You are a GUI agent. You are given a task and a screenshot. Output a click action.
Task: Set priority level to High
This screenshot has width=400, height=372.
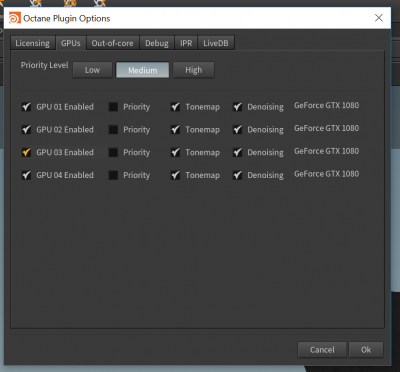193,70
